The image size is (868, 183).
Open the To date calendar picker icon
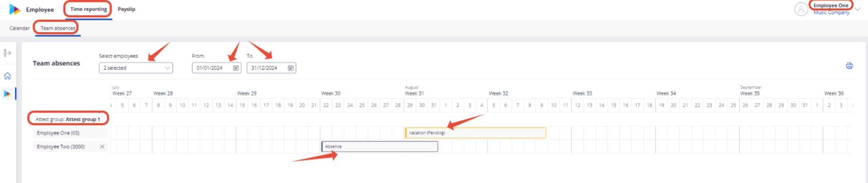click(290, 68)
